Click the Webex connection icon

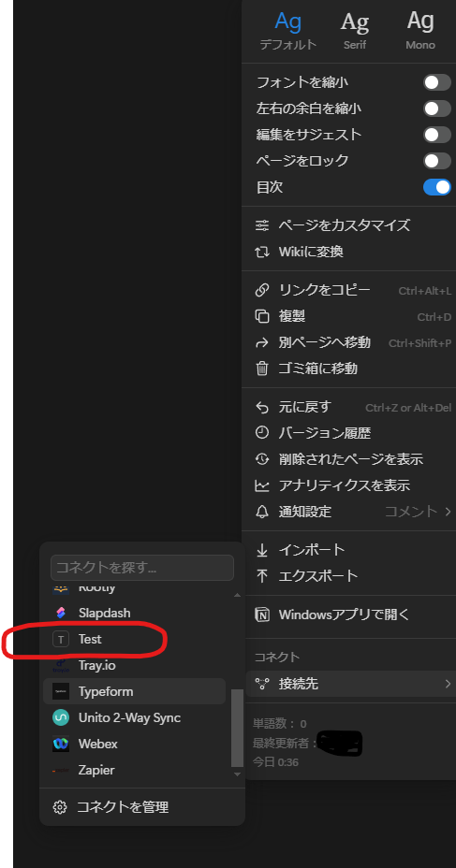coord(60,744)
